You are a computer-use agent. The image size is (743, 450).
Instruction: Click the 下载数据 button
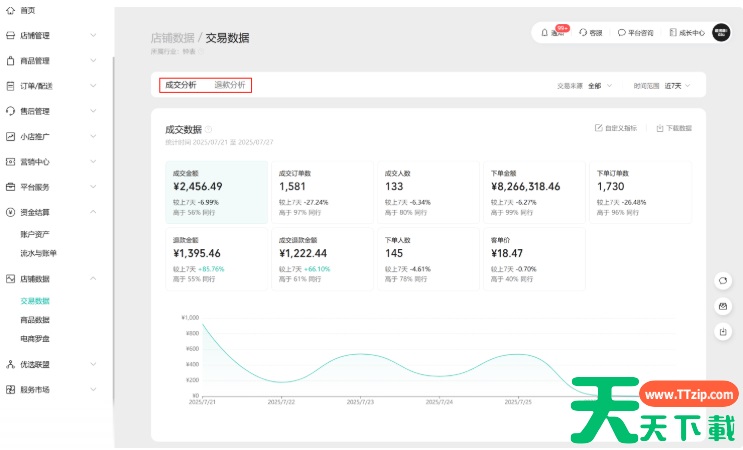coord(673,128)
